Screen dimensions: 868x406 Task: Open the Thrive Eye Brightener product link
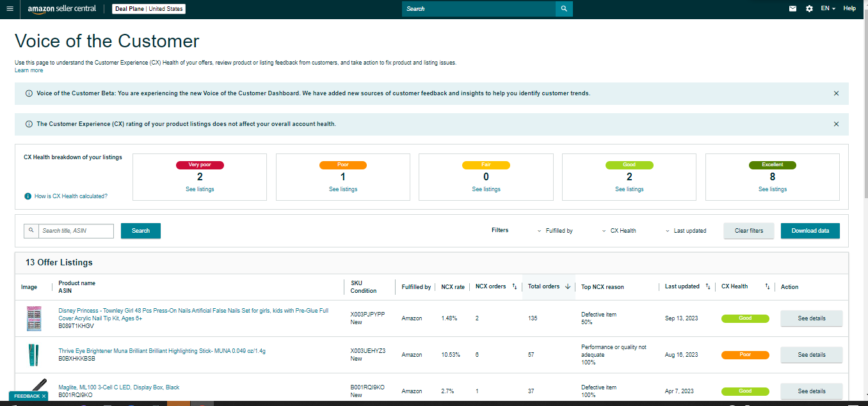pyautogui.click(x=162, y=351)
